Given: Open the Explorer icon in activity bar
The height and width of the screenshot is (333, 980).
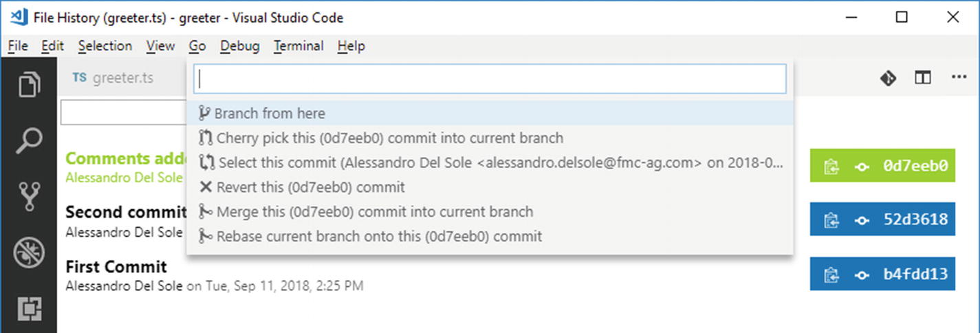Looking at the screenshot, I should click(x=28, y=85).
